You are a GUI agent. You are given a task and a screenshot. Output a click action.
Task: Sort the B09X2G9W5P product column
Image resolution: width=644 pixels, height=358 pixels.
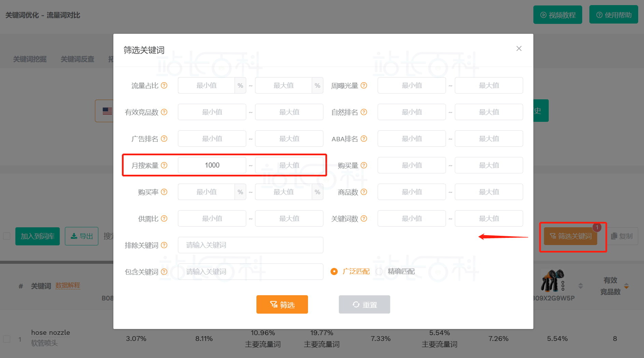580,286
